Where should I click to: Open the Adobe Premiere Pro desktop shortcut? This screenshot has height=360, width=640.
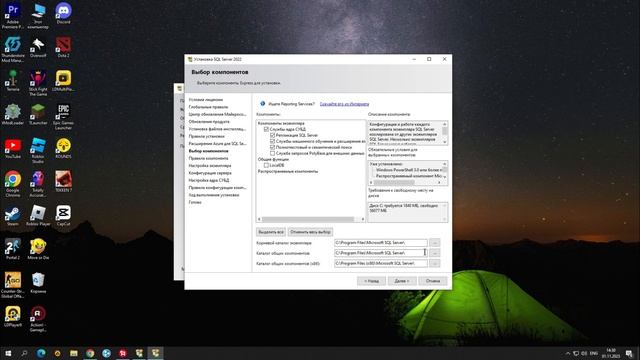pos(13,16)
